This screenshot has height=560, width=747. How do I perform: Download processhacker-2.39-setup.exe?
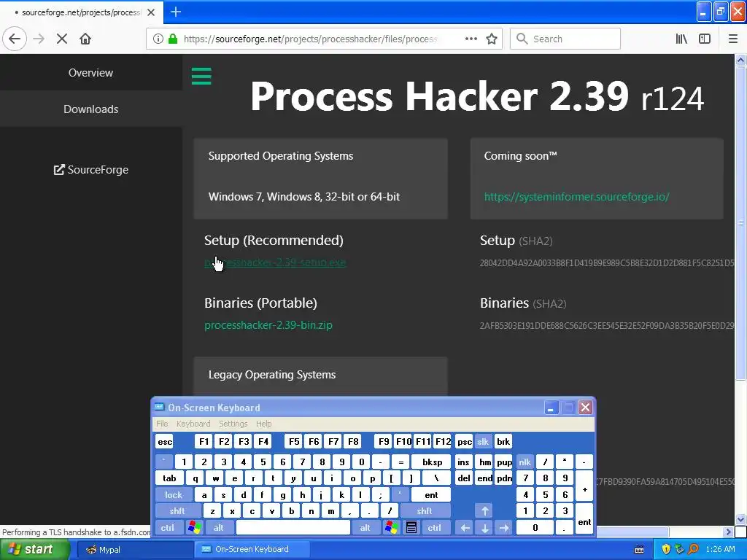[275, 262]
